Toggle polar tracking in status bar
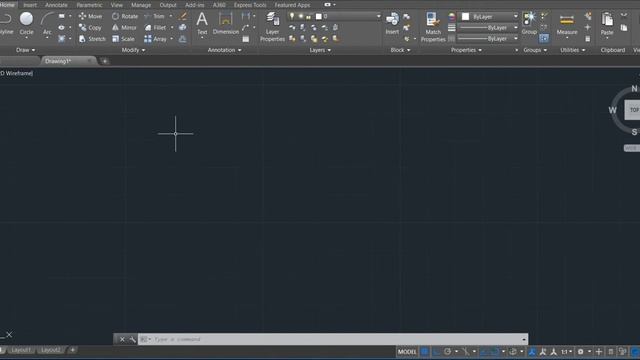This screenshot has width=640, height=360. pos(447,351)
